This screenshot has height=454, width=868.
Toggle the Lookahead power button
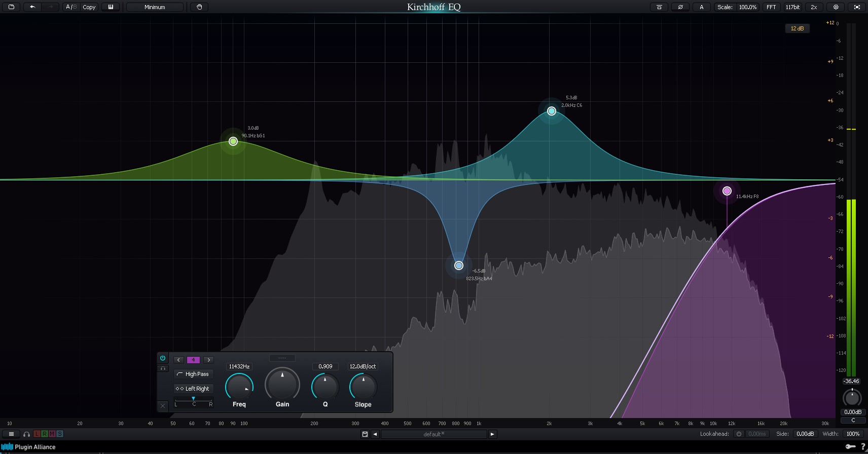coord(739,434)
